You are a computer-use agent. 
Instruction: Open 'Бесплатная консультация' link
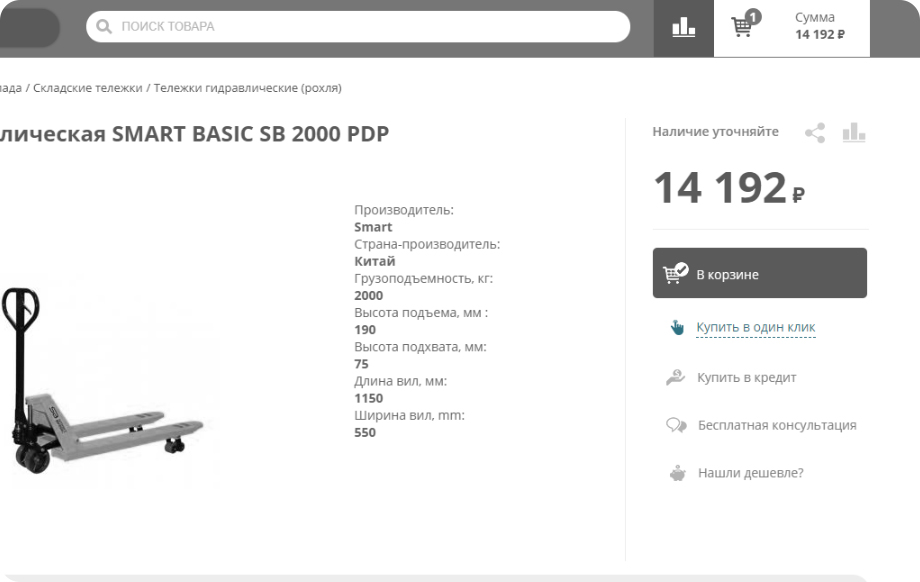pyautogui.click(x=776, y=425)
